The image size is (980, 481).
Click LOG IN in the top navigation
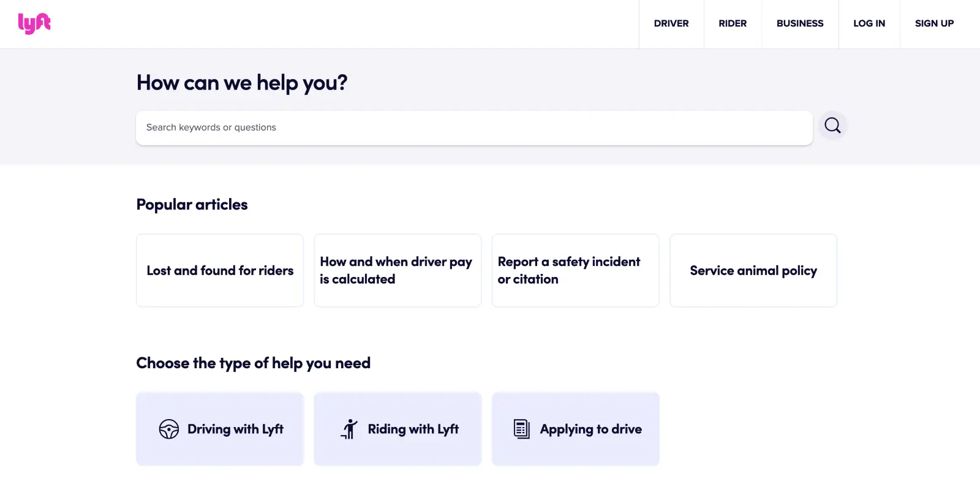tap(869, 23)
